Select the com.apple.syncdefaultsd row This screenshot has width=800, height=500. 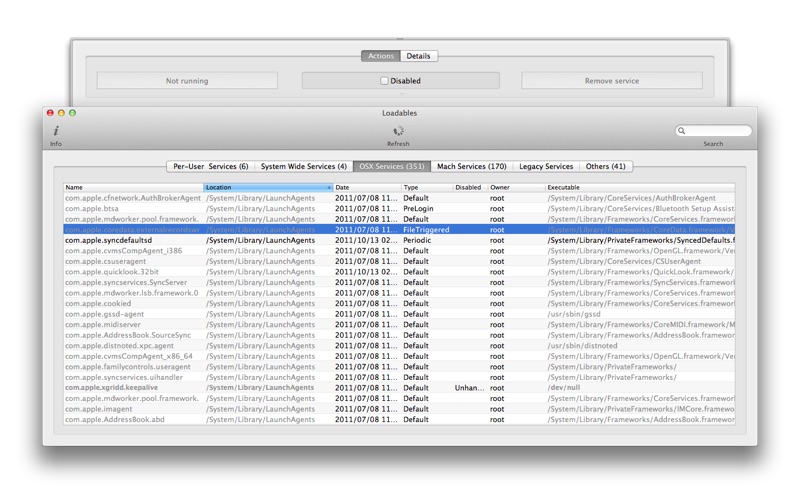point(399,240)
